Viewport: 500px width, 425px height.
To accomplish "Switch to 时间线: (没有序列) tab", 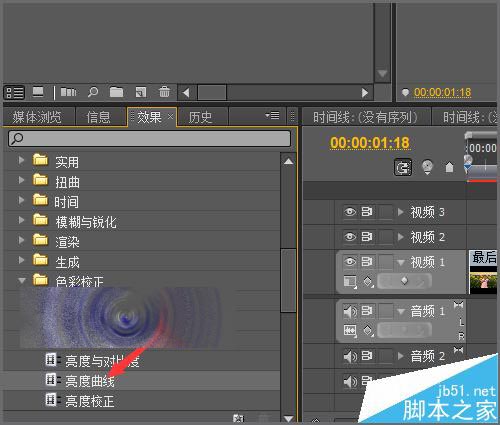I will coord(365,117).
